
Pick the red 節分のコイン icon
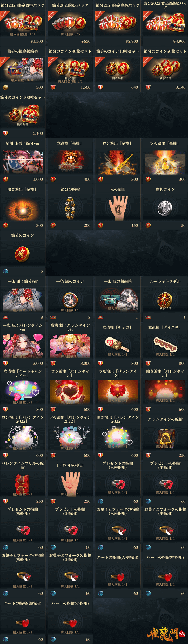pos(23,253)
